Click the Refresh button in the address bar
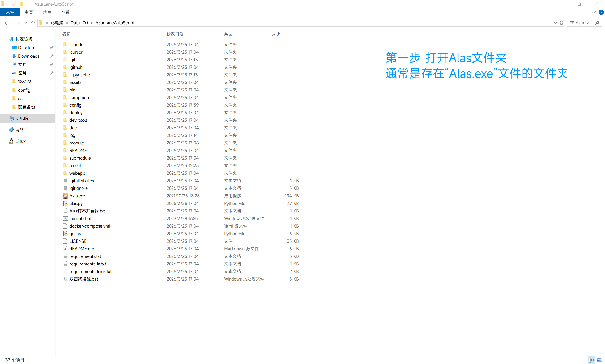The image size is (605, 364). pos(561,23)
